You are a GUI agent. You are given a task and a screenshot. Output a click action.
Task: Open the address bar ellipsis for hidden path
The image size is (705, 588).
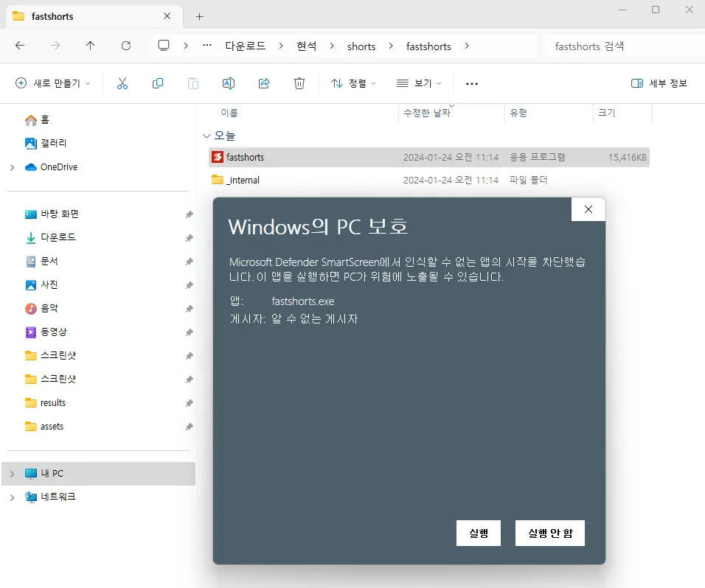206,46
